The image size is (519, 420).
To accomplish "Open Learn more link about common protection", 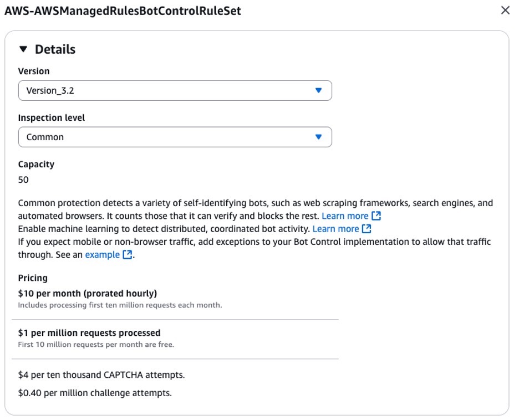I will point(344,216).
